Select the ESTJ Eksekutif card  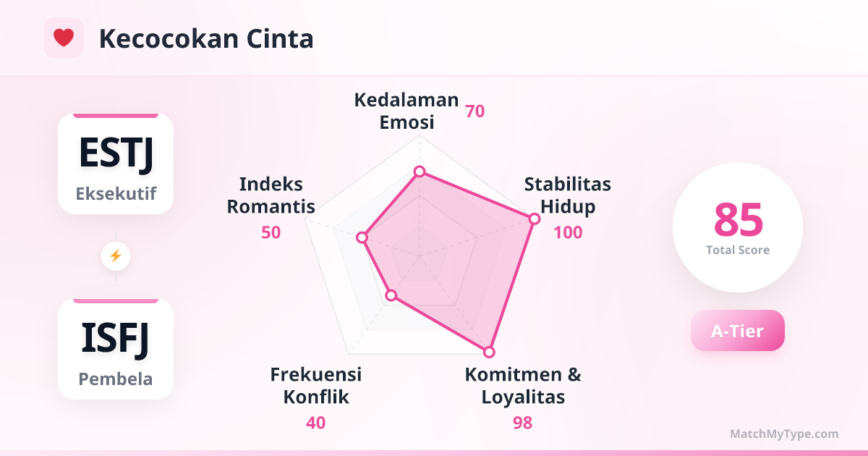click(x=116, y=164)
